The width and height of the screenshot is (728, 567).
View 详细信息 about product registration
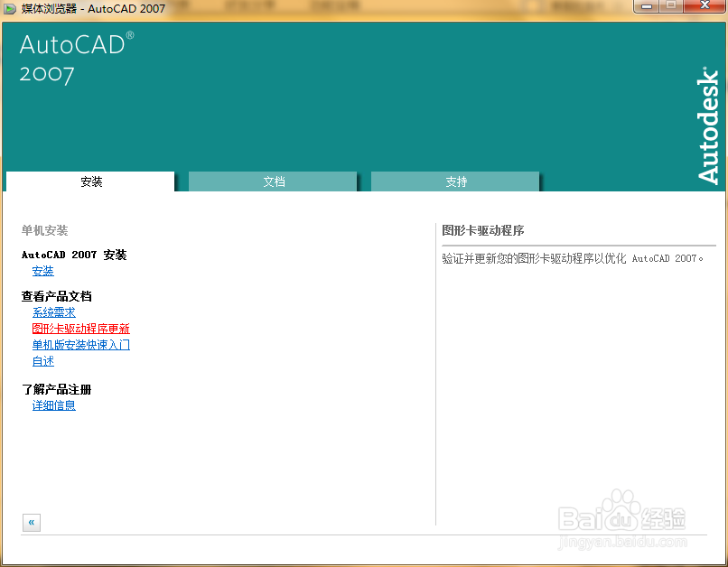(x=53, y=405)
